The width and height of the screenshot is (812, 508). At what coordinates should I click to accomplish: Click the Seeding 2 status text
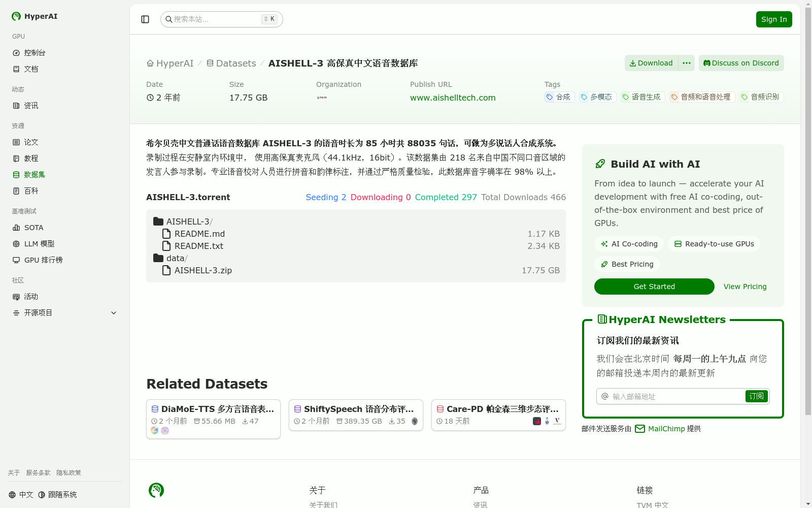pos(326,197)
